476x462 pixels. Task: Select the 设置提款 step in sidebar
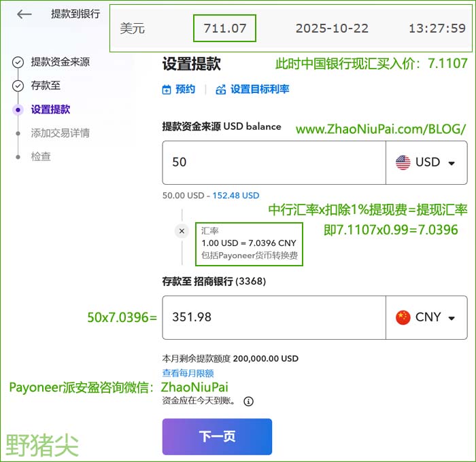[x=50, y=109]
